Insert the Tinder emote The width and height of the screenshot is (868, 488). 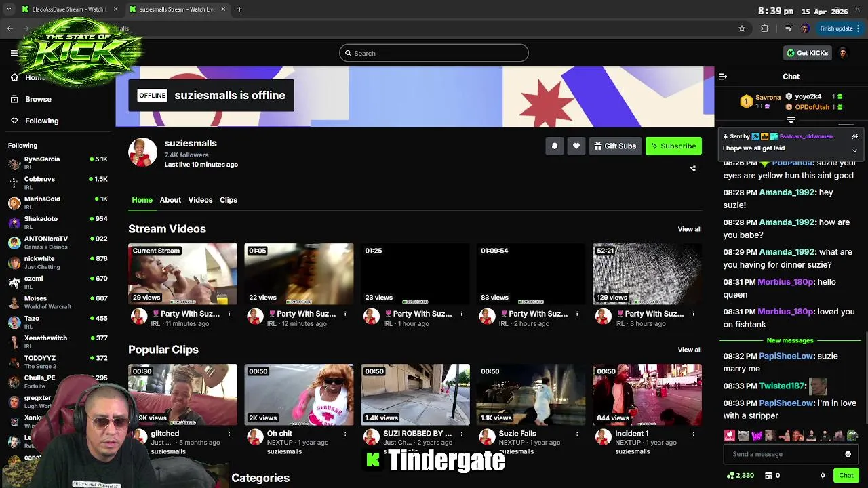tap(730, 436)
